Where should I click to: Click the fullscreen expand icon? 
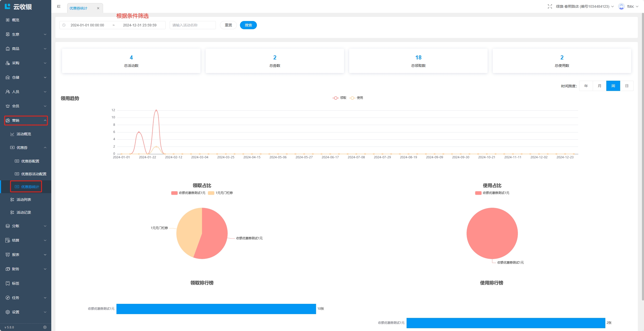(550, 6)
